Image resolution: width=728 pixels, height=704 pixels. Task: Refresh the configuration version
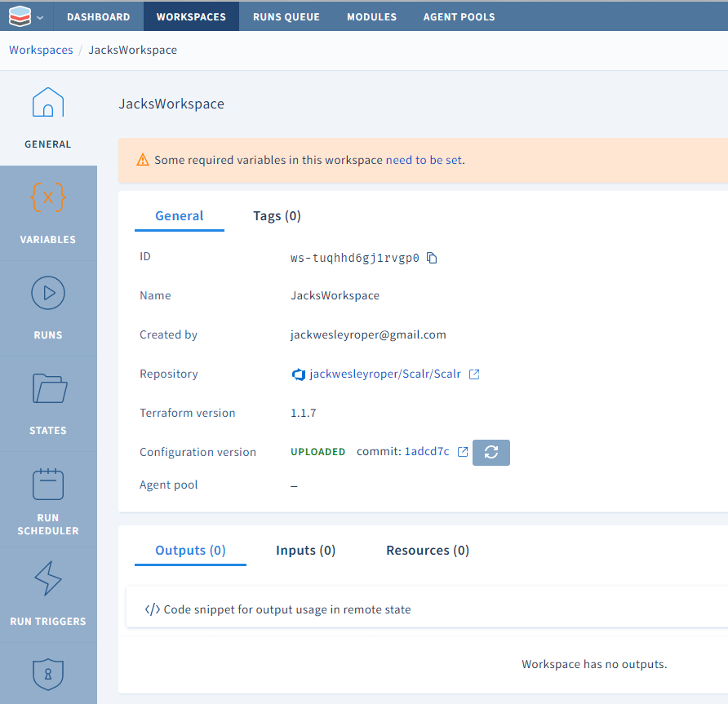[491, 452]
